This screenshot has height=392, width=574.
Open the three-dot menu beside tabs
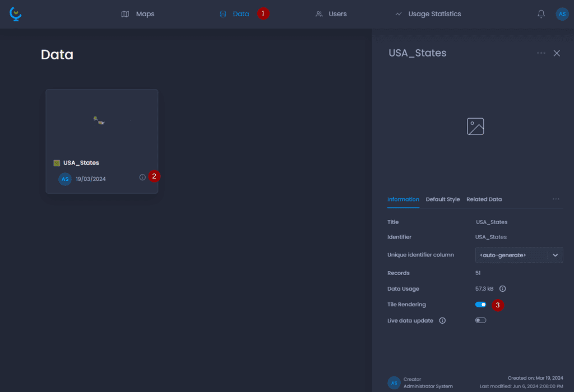tap(556, 199)
